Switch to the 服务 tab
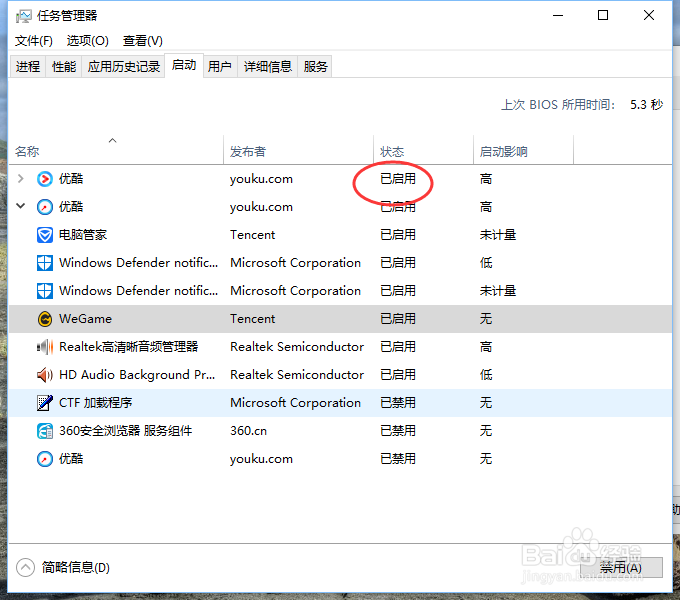This screenshot has height=600, width=680. coord(315,66)
